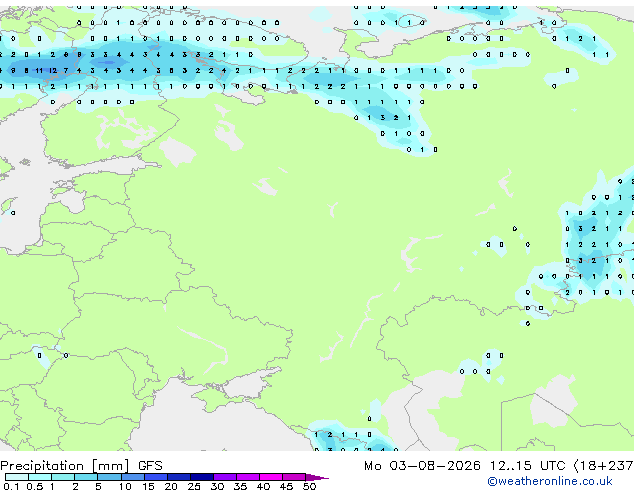Click the '10' legend scale label
Image resolution: width=634 pixels, height=490 pixels.
(125, 486)
